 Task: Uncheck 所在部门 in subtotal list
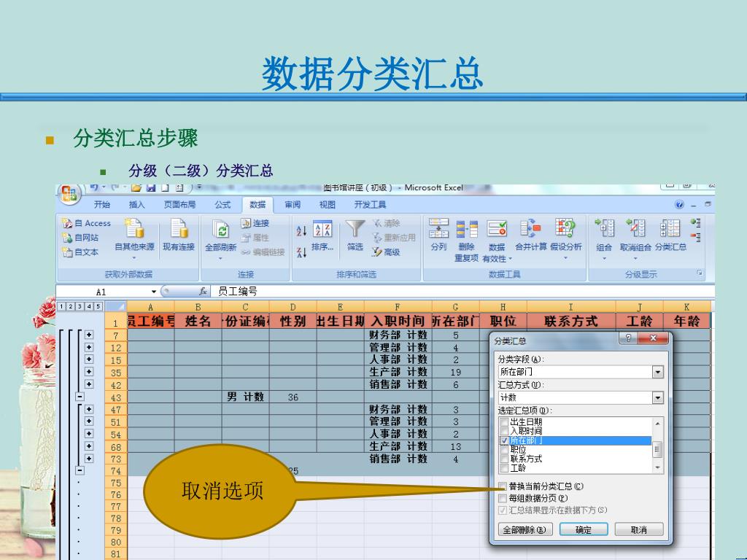504,440
